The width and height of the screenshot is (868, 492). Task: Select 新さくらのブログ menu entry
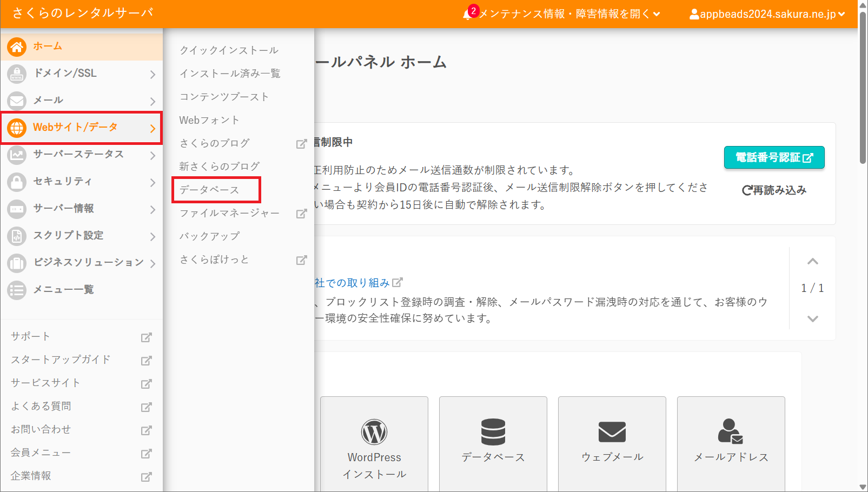220,167
